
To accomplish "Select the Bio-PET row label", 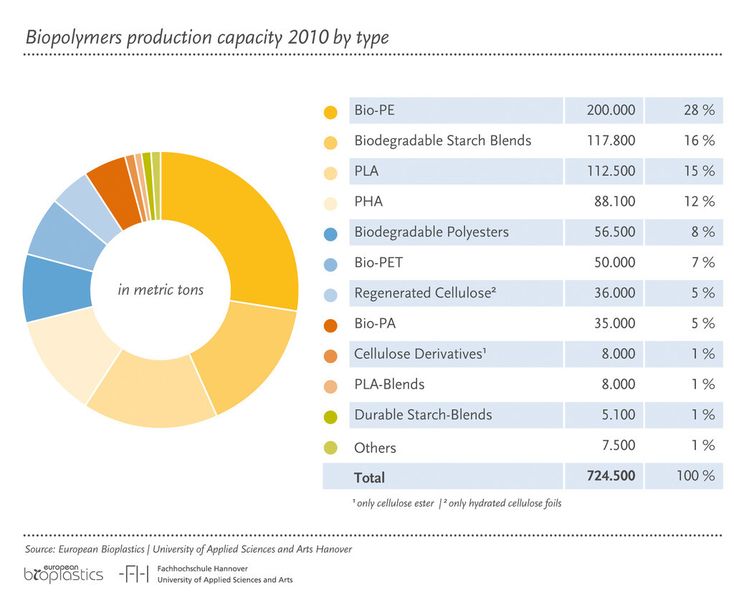I will point(378,262).
